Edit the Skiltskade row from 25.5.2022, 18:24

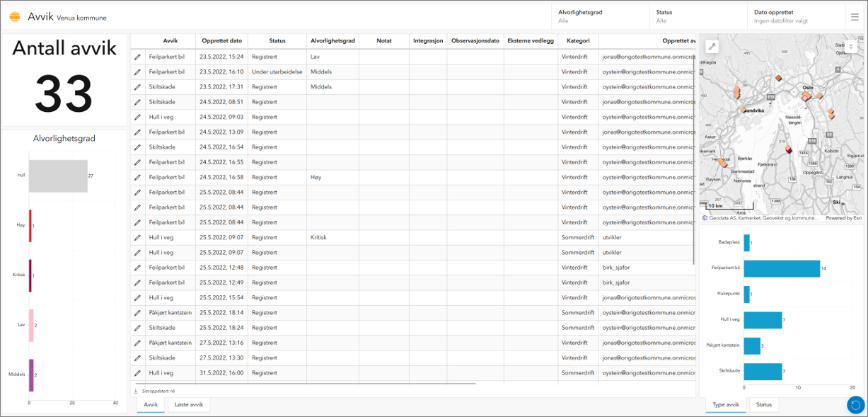[138, 328]
